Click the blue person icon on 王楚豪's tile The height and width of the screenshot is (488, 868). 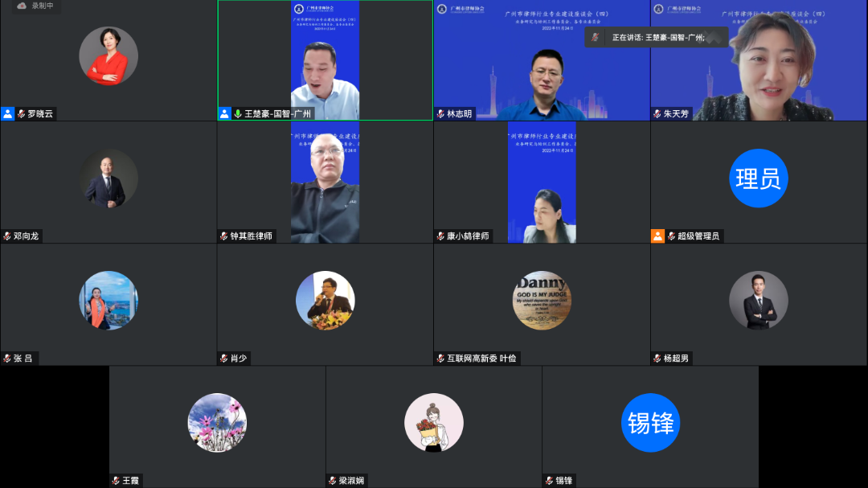[x=226, y=113]
